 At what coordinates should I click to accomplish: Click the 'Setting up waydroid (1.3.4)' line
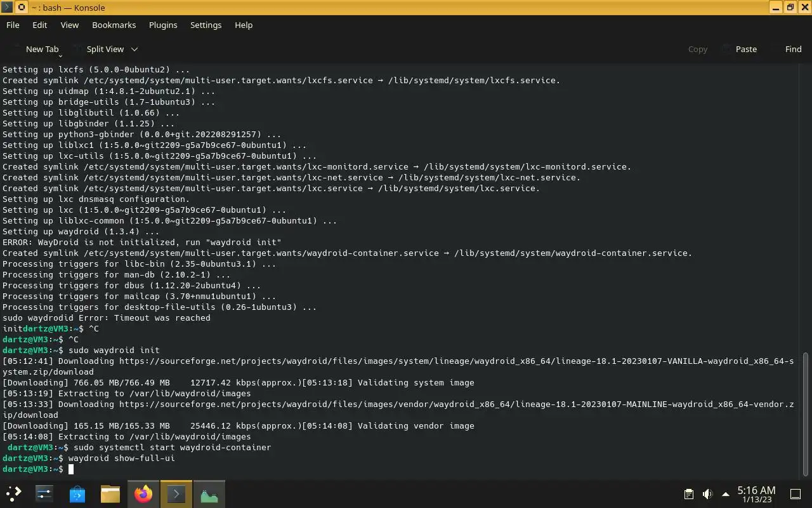81,231
